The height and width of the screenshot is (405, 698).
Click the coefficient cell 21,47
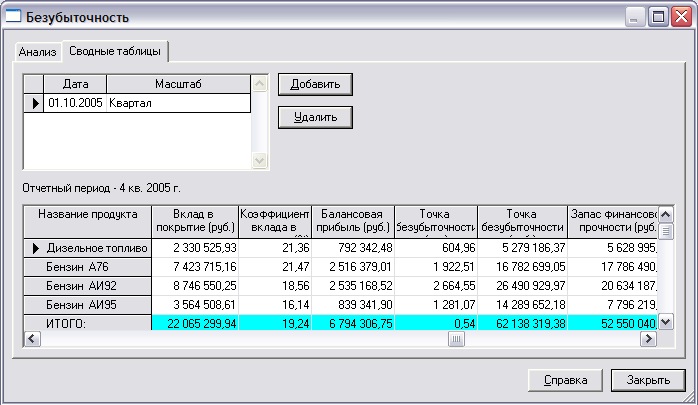coord(275,267)
